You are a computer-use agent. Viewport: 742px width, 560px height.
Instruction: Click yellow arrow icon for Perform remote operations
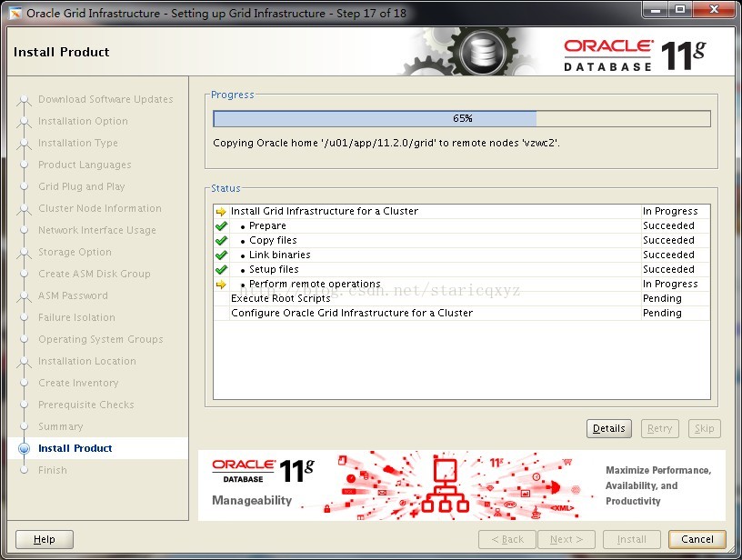(221, 285)
